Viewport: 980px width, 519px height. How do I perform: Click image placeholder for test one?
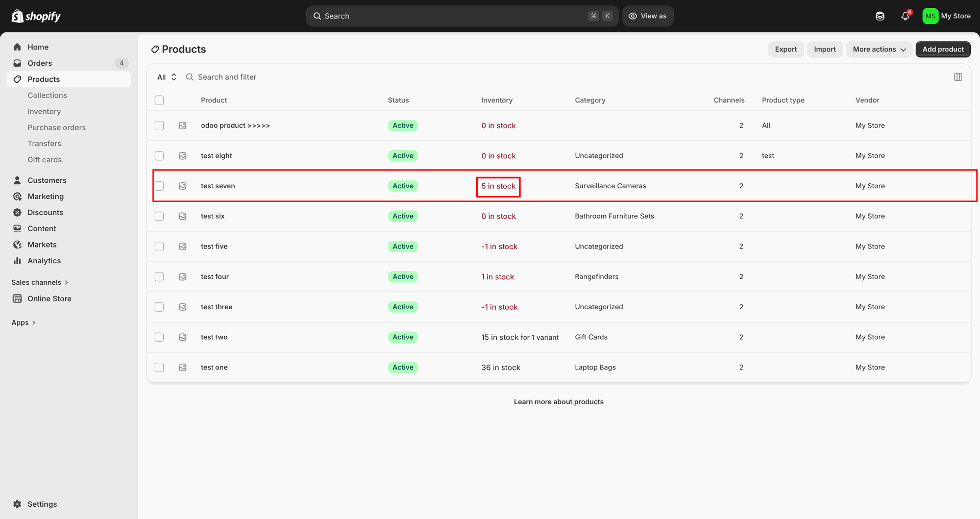pyautogui.click(x=183, y=367)
